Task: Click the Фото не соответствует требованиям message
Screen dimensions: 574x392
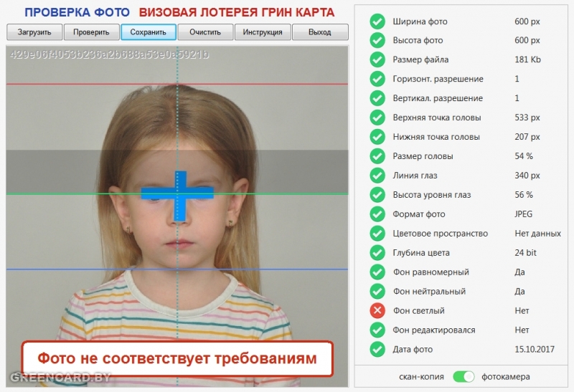Action: (177, 358)
